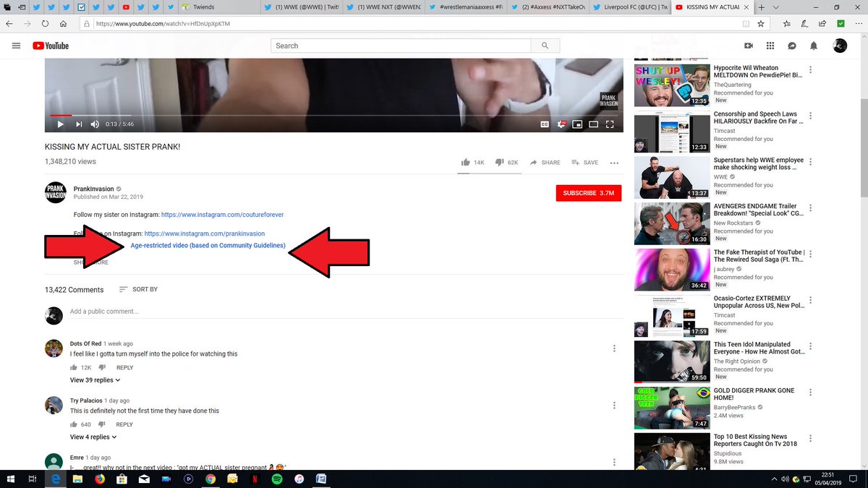Dislike Try Palacios's comment
This screenshot has width=868, height=488.
[102, 424]
